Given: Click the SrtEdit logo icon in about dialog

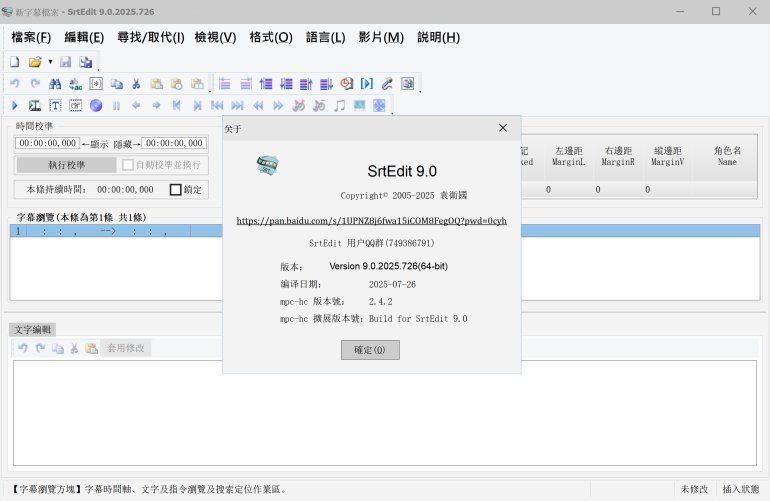Looking at the screenshot, I should pos(268,165).
